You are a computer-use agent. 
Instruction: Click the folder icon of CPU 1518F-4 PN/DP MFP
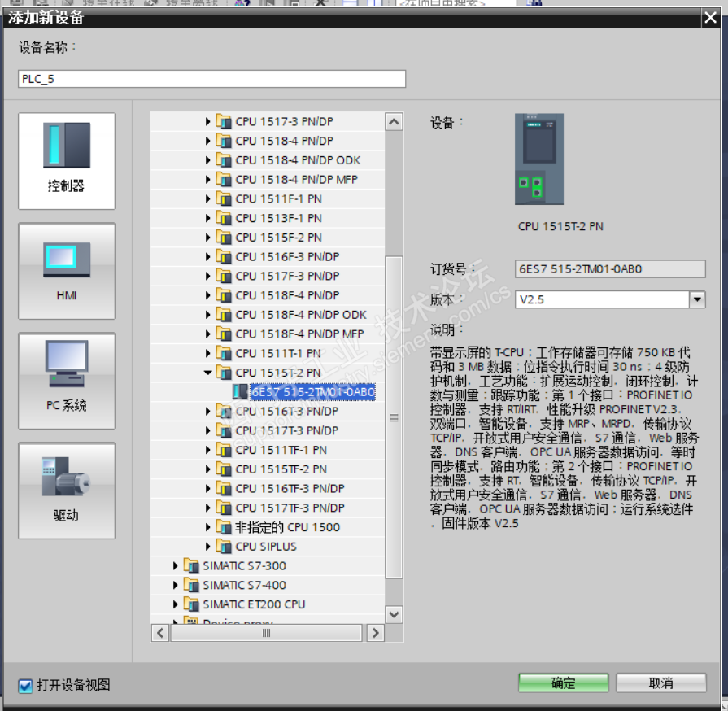click(x=224, y=334)
